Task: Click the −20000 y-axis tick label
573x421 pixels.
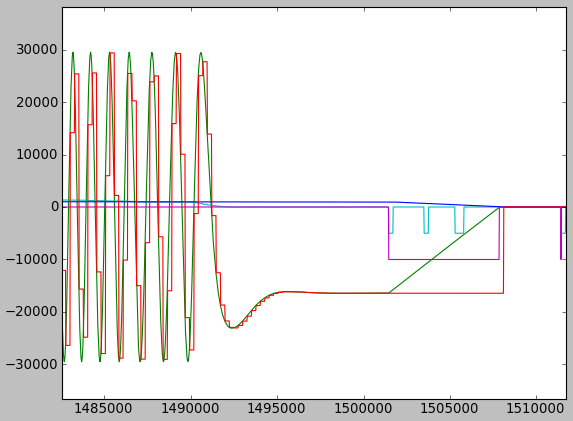Action: [32, 312]
